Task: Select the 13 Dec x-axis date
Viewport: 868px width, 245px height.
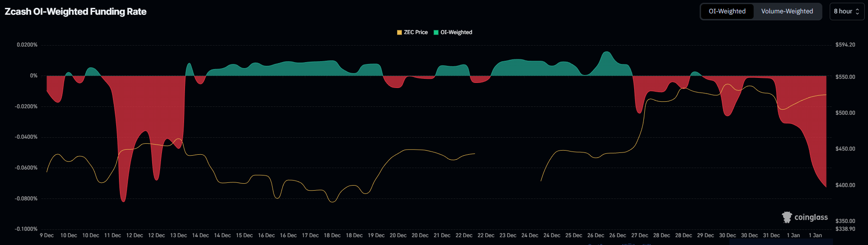Action: [178, 235]
